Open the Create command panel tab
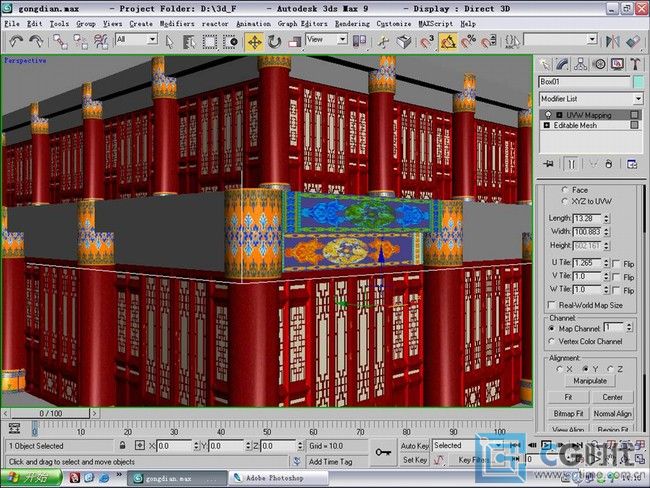Viewport: 650px width, 488px height. [x=544, y=64]
